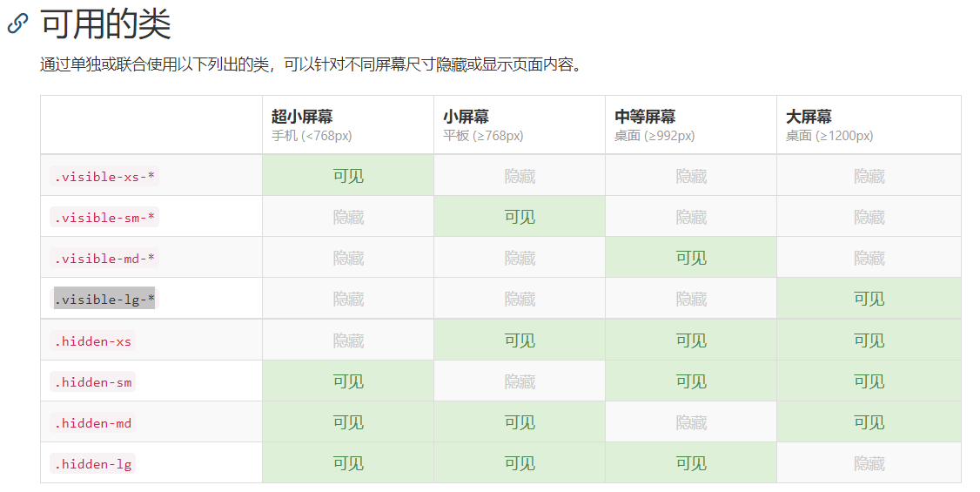Click .hidden-md row's 小屏幕 可见 cell
Image resolution: width=980 pixels, height=492 pixels.
coord(520,422)
